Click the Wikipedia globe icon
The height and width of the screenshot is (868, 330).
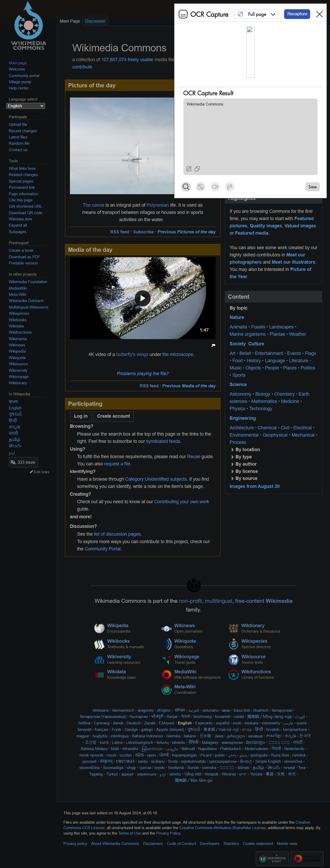(99, 628)
